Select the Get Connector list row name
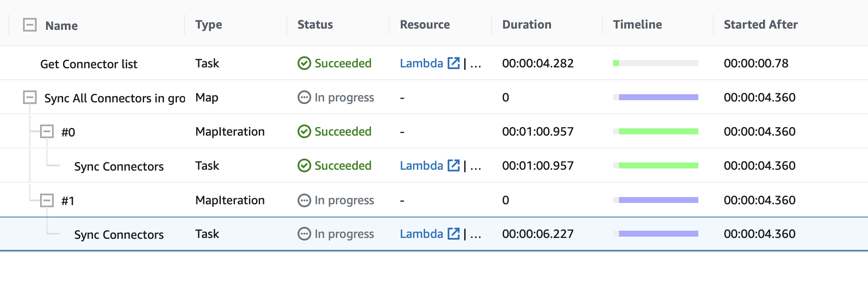 click(89, 64)
